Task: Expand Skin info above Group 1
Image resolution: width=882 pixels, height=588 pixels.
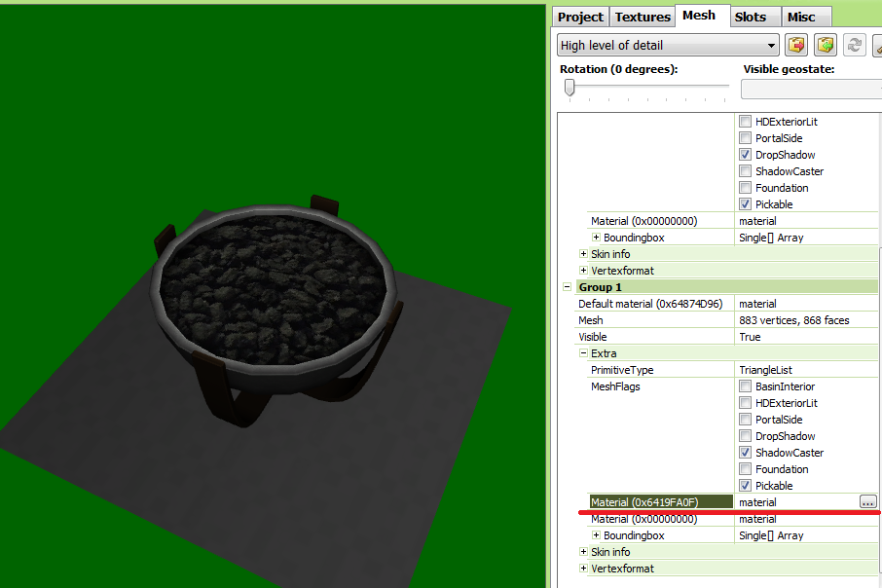Action: click(x=583, y=254)
